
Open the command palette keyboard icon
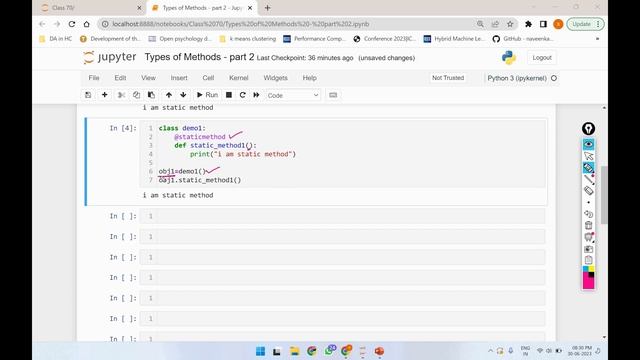coord(333,95)
